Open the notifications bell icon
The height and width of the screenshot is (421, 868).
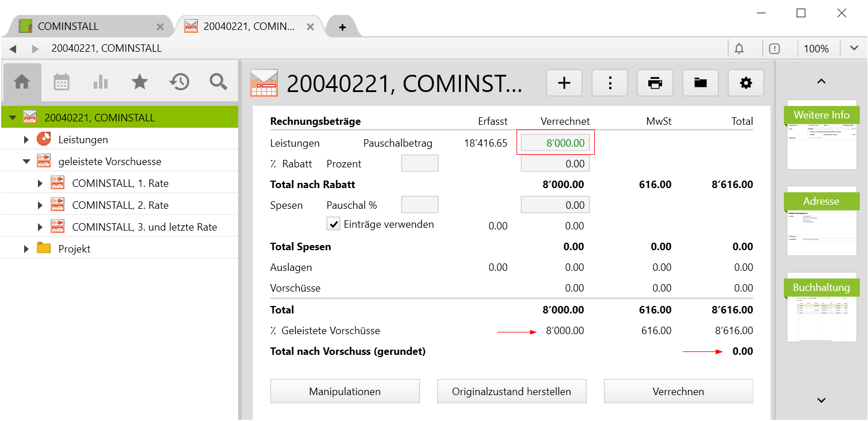tap(739, 49)
